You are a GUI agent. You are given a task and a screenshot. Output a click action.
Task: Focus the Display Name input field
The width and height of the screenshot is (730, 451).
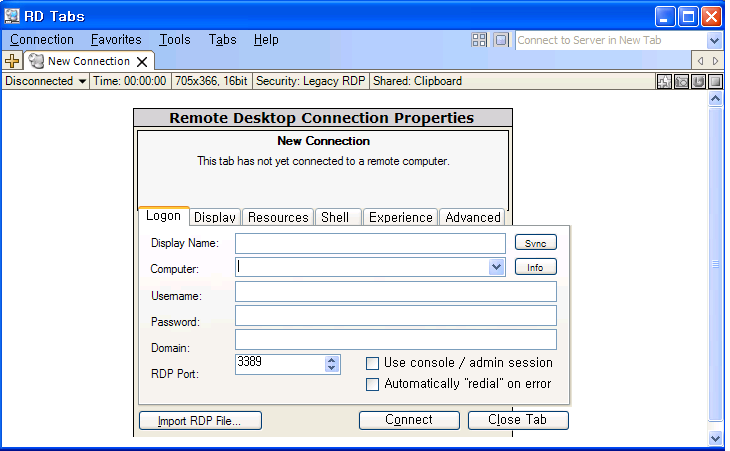pos(370,243)
